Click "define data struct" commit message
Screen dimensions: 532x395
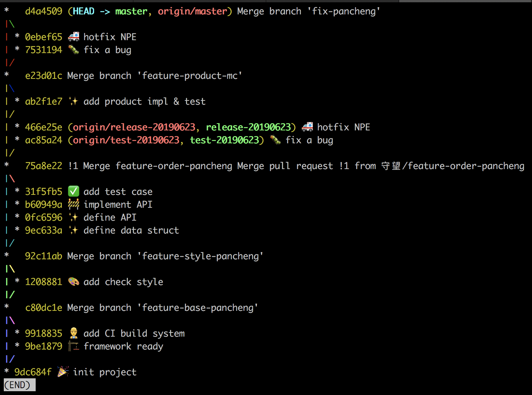[131, 230]
